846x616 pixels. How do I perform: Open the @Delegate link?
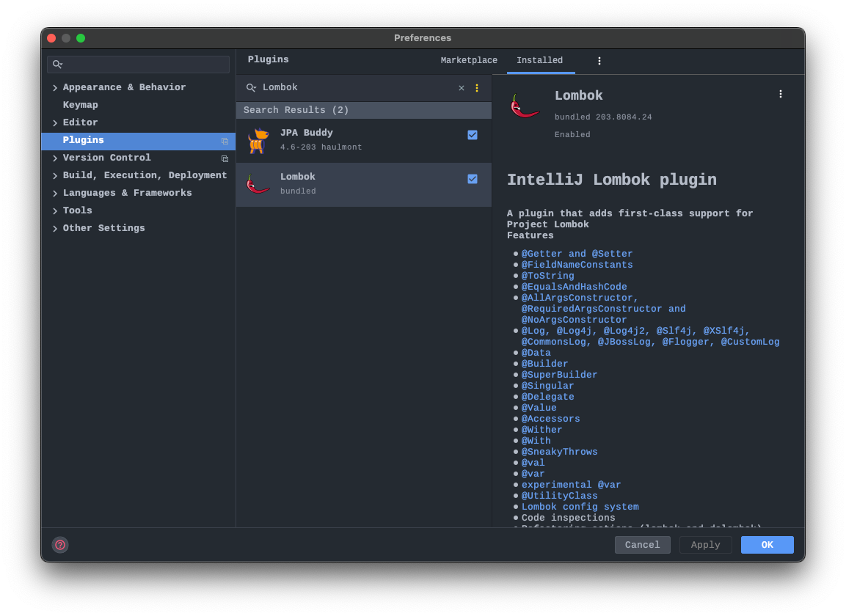click(x=547, y=397)
